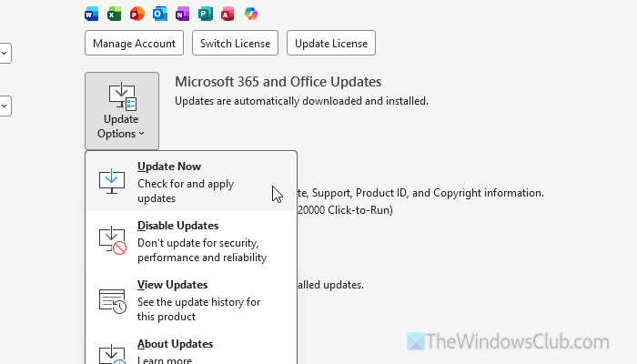Open View Updates history entry
The width and height of the screenshot is (637, 364).
click(x=191, y=300)
